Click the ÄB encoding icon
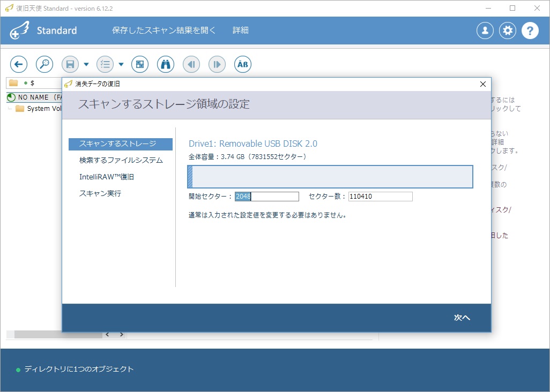Viewport: 550px width, 392px height. point(243,64)
